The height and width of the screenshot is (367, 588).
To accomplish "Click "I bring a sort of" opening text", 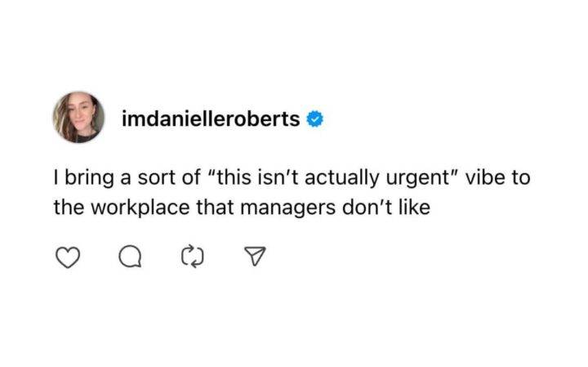I will [127, 178].
